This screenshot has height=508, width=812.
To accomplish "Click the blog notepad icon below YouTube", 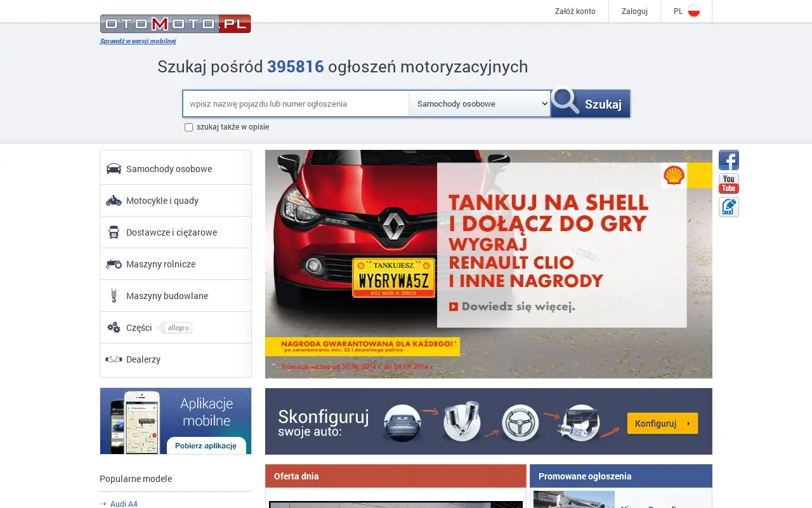I will click(729, 207).
